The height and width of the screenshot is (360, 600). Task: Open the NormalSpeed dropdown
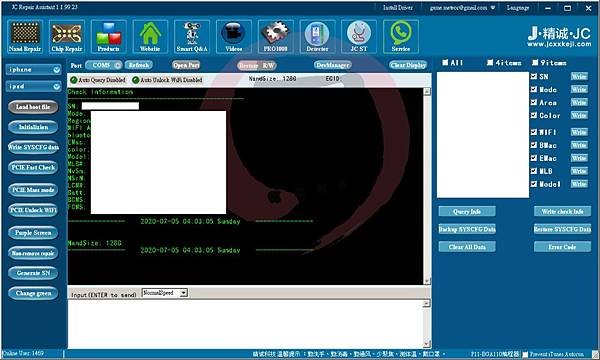[184, 293]
